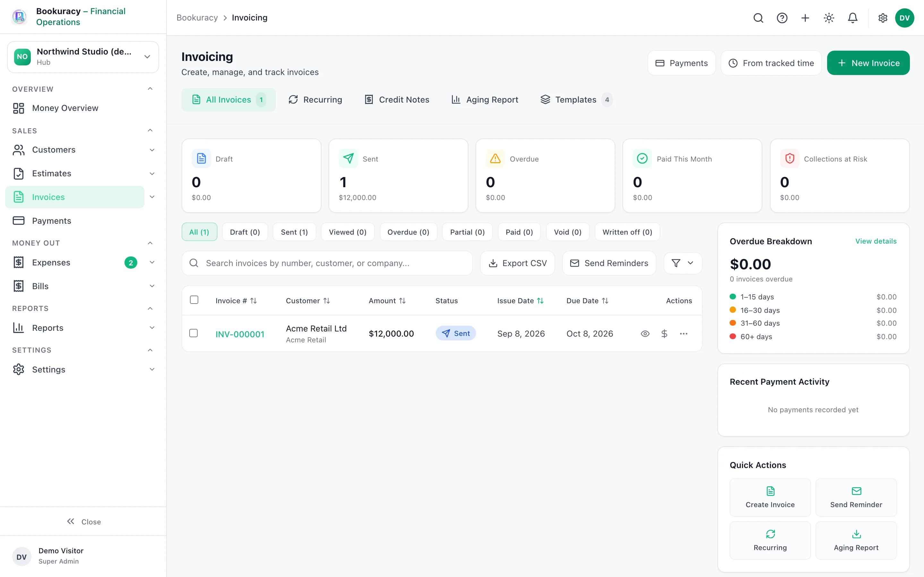Viewport: 924px width, 577px height.
Task: Click the plus quick-add icon in header
Action: pyautogui.click(x=805, y=18)
